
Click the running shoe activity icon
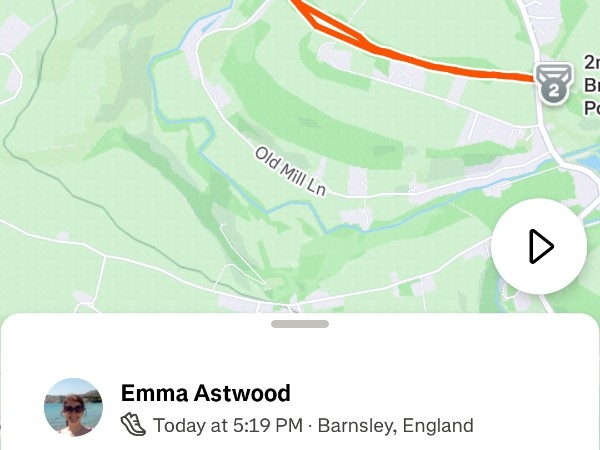[133, 425]
